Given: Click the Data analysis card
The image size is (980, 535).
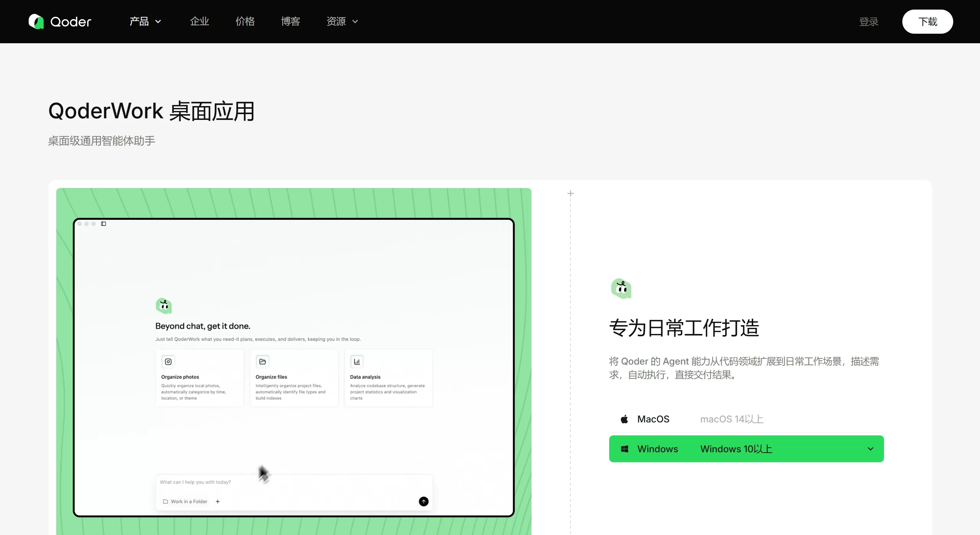Looking at the screenshot, I should pyautogui.click(x=388, y=378).
